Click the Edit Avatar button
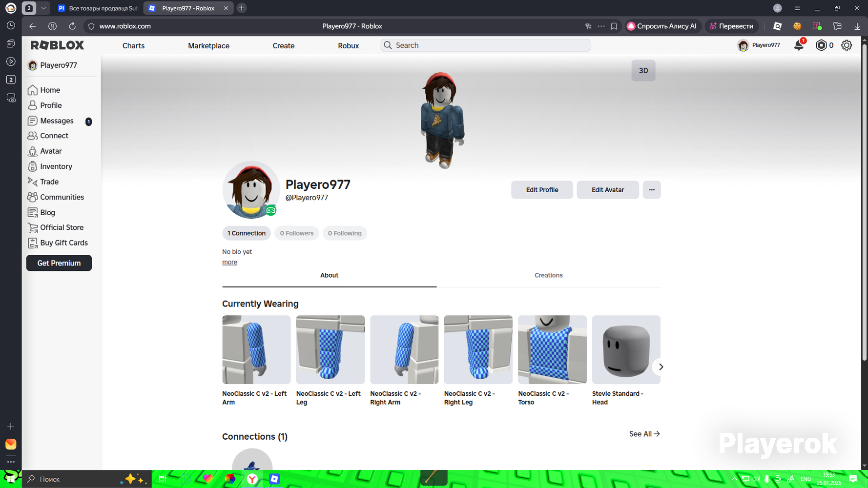This screenshot has width=868, height=488. coord(608,190)
